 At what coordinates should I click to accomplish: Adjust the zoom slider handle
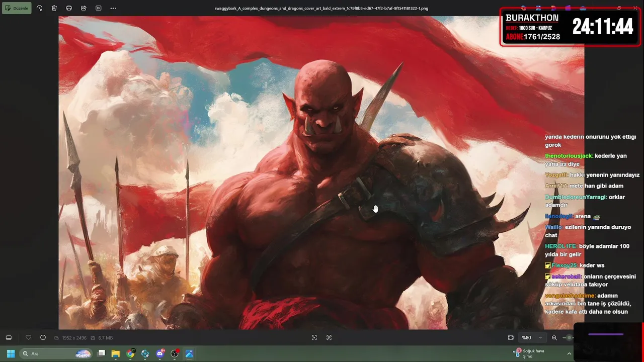[569, 338]
